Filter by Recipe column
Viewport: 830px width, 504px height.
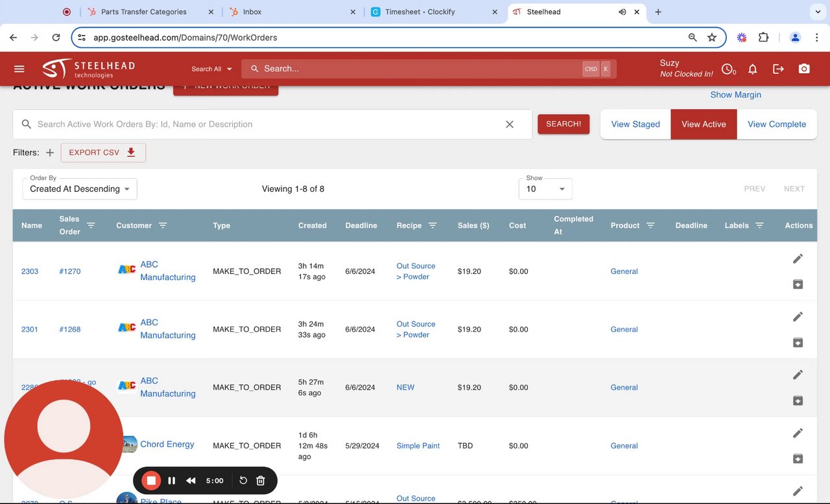[x=433, y=225]
